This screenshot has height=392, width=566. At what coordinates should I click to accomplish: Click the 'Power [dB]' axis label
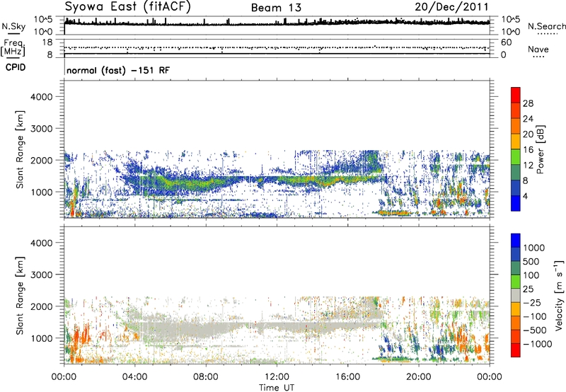[540, 149]
